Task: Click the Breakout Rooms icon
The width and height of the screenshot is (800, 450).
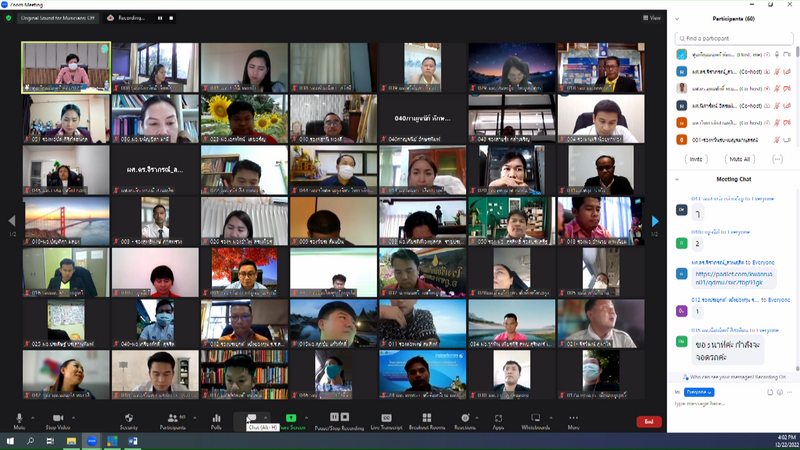Action: point(426,418)
